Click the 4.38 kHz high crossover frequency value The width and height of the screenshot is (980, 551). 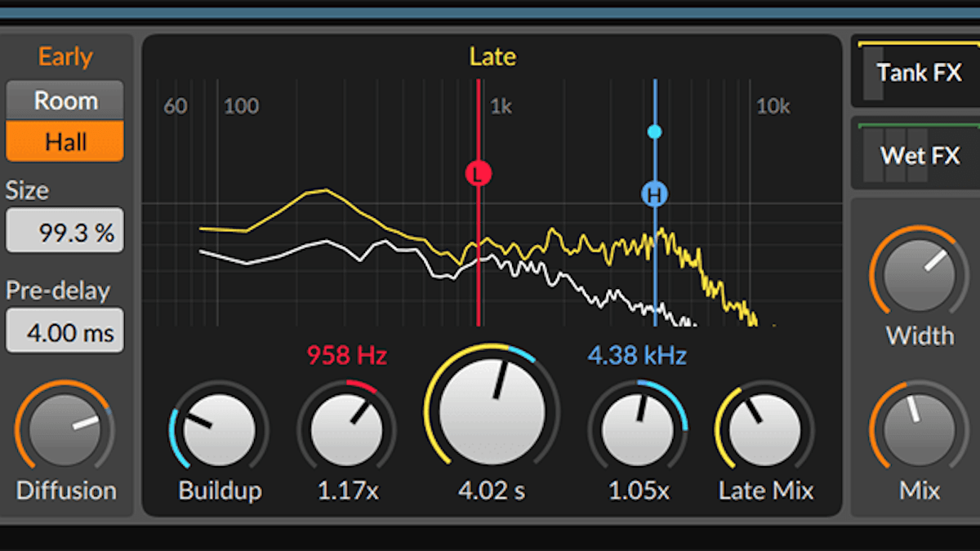click(x=637, y=356)
